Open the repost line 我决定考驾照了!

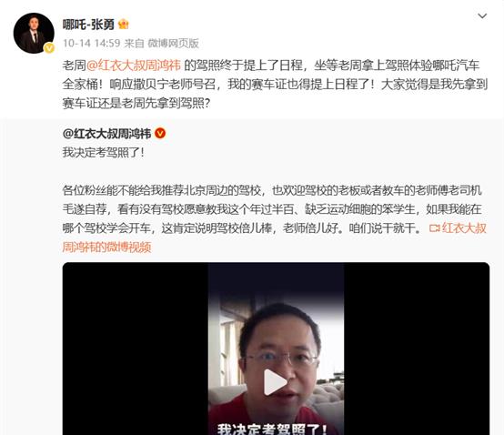(104, 152)
